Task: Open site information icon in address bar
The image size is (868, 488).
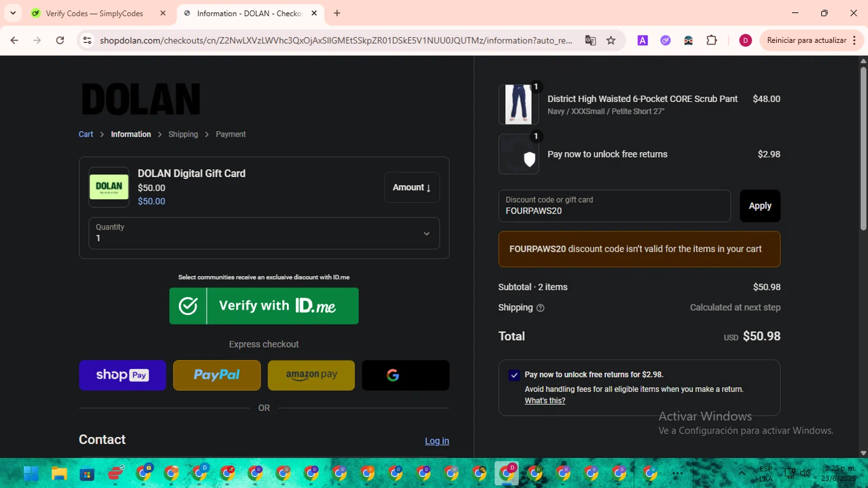Action: [87, 41]
